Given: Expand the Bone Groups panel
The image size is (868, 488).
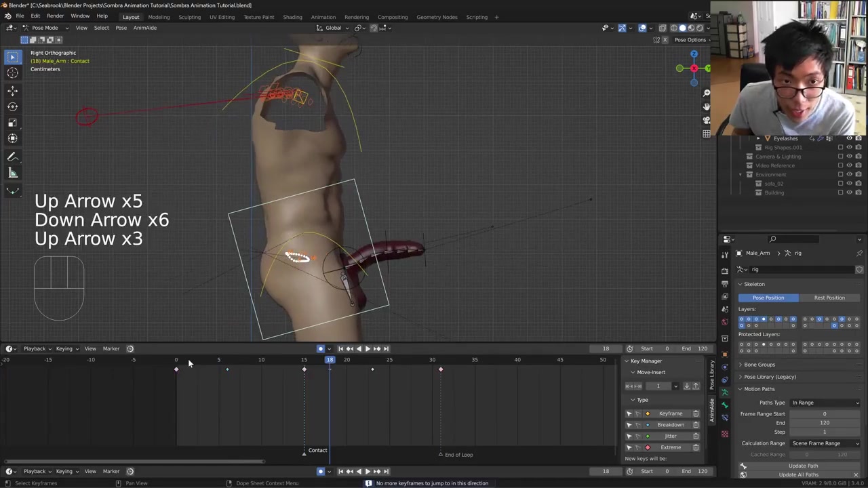Looking at the screenshot, I should pos(759,365).
